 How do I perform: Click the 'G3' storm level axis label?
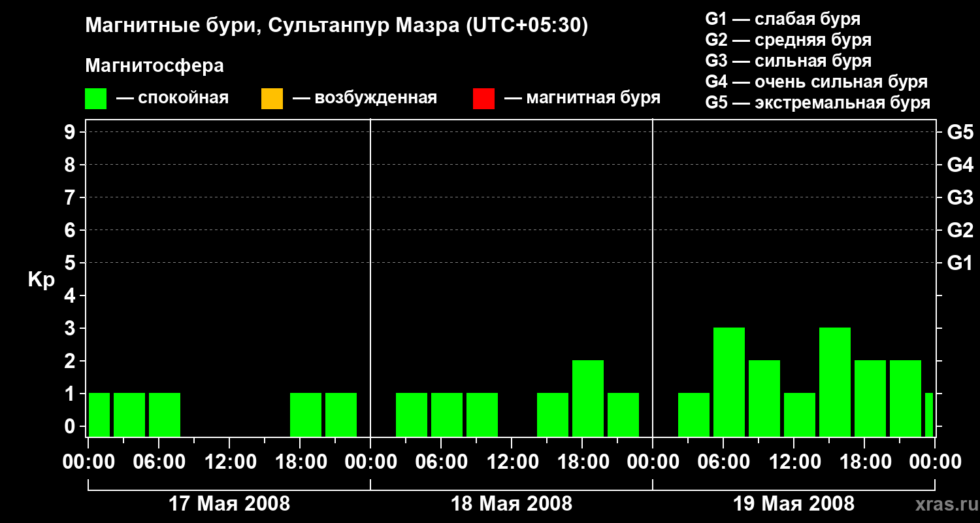click(x=960, y=197)
